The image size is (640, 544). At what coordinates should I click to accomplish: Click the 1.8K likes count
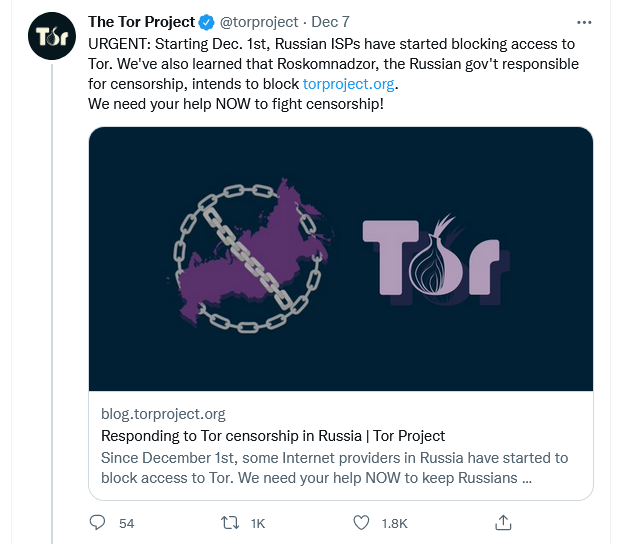[393, 523]
